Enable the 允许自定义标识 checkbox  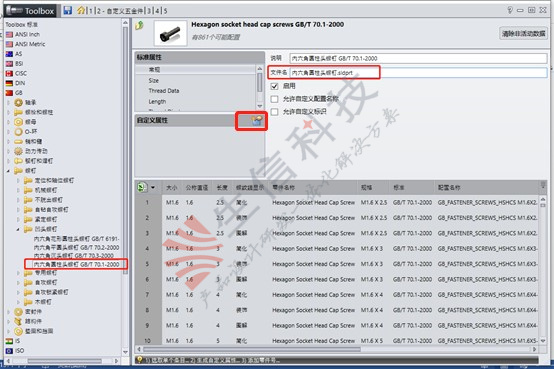(x=275, y=112)
